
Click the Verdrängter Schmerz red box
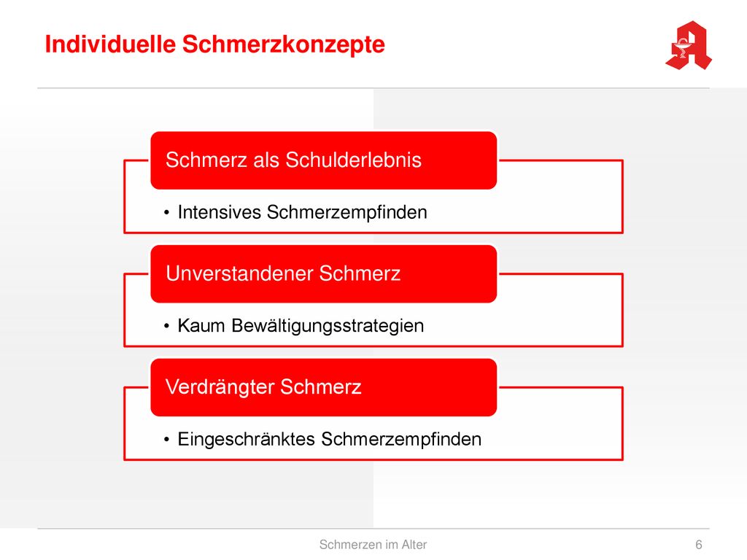pyautogui.click(x=323, y=387)
